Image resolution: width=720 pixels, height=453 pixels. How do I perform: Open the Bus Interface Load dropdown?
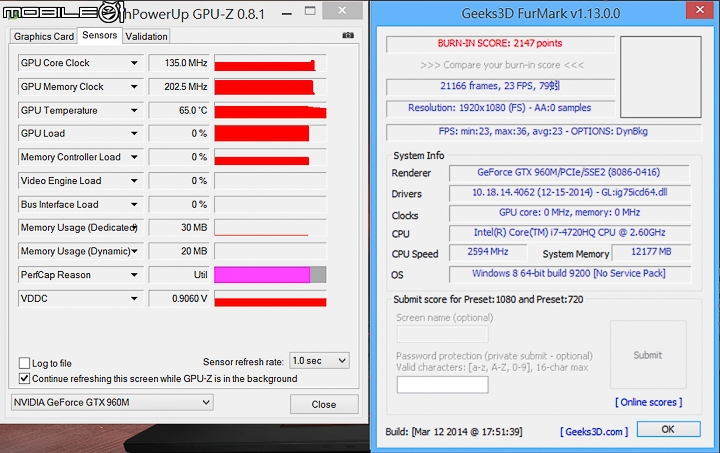click(134, 204)
